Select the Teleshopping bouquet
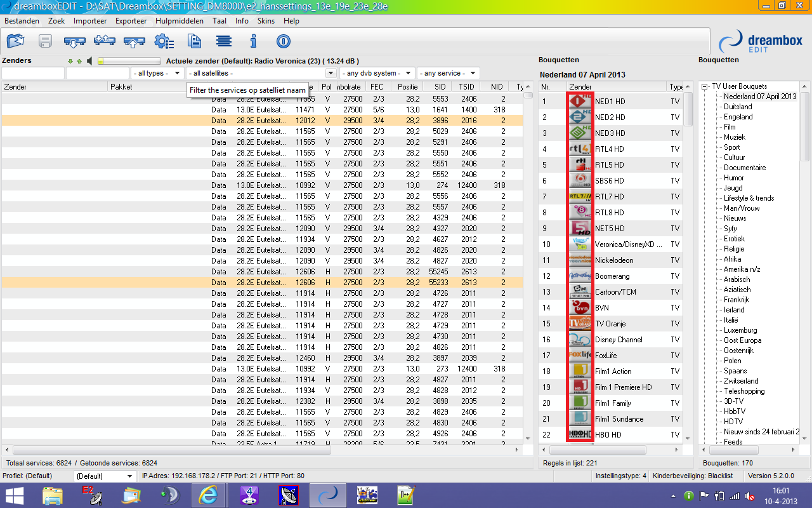This screenshot has height=508, width=812. [x=744, y=391]
